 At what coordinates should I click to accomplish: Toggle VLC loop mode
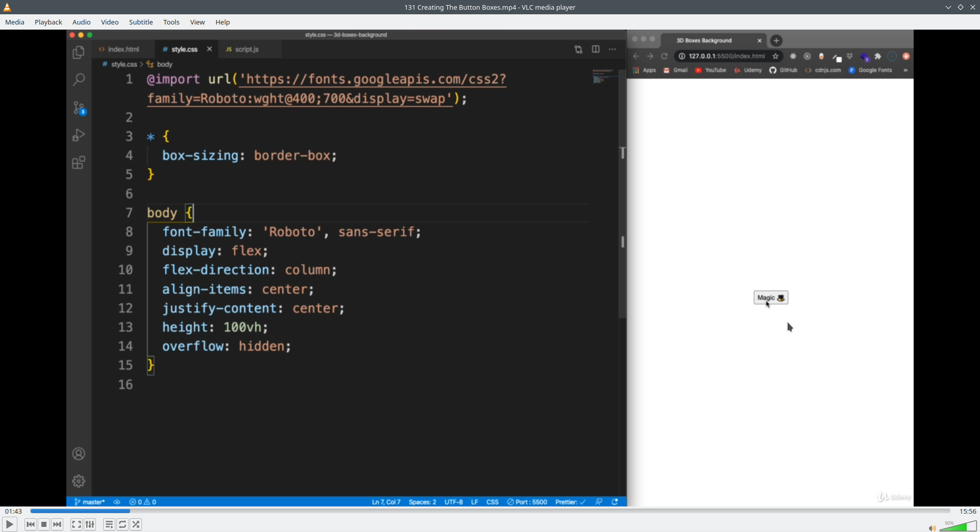click(122, 524)
